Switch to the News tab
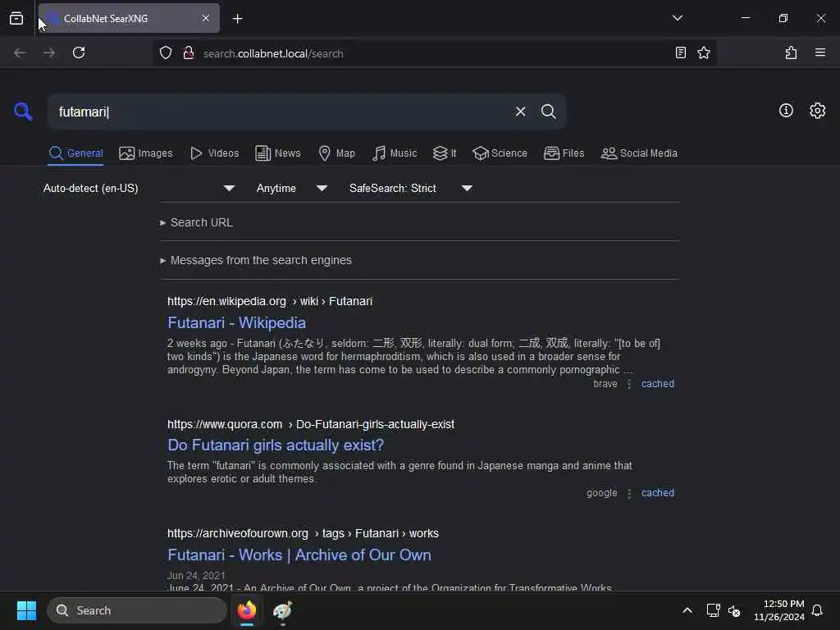The image size is (840, 630). (277, 153)
